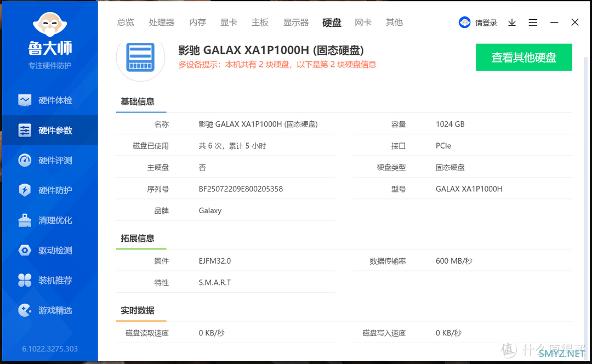The image size is (592, 364).
Task: Click the disk usage 共 6 次 text
Action: (x=232, y=146)
